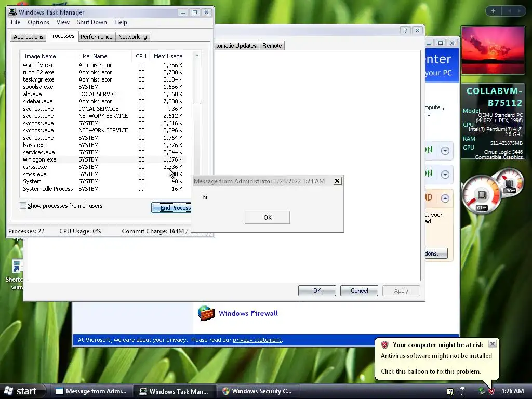
Task: Click Cancel in the properties dialog
Action: [x=359, y=291]
